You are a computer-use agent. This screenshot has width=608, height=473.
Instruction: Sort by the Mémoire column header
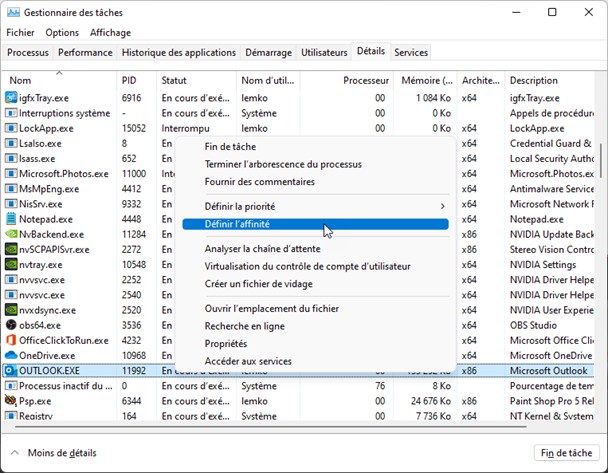point(427,80)
